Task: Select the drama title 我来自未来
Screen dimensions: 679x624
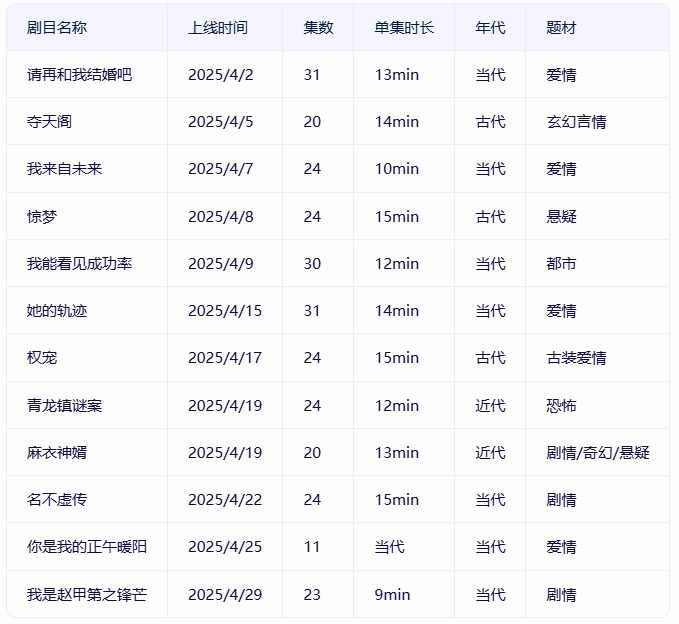Action: tap(65, 168)
